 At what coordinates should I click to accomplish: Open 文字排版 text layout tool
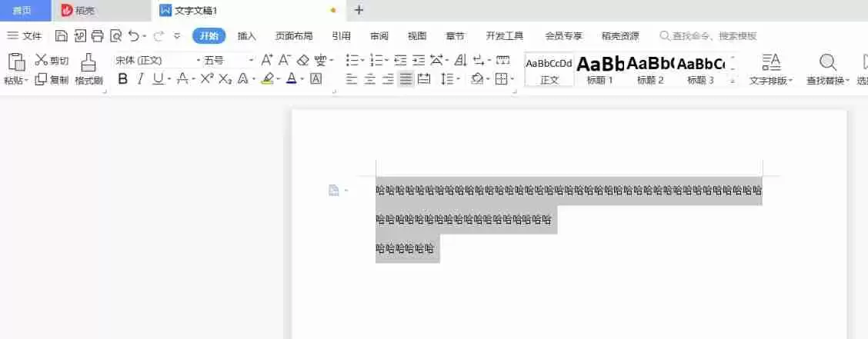point(771,70)
